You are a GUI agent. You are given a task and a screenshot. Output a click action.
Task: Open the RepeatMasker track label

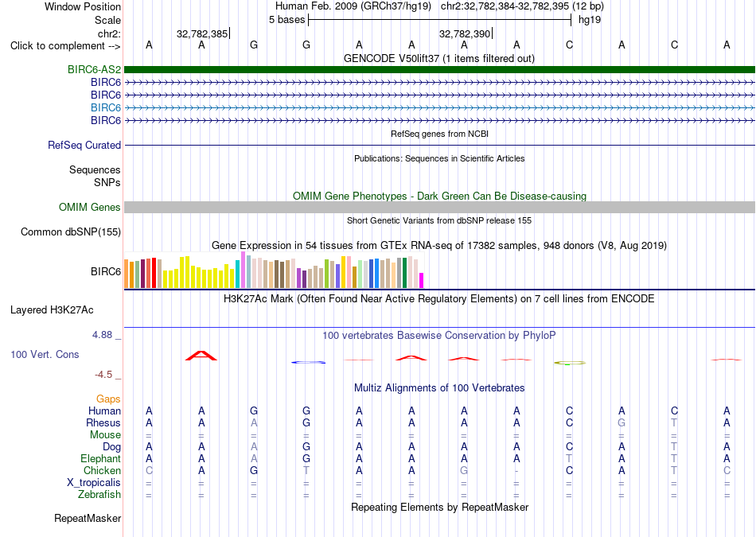tap(88, 519)
